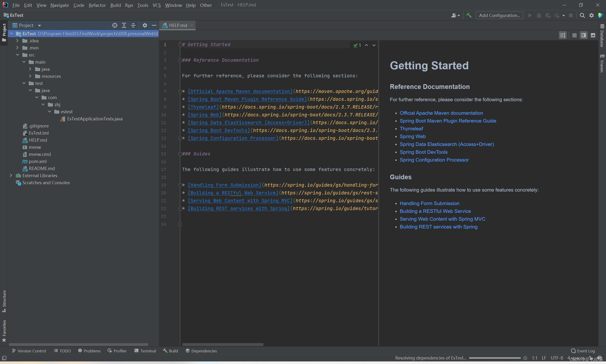Select the HELP.md editor tab

coord(178,25)
